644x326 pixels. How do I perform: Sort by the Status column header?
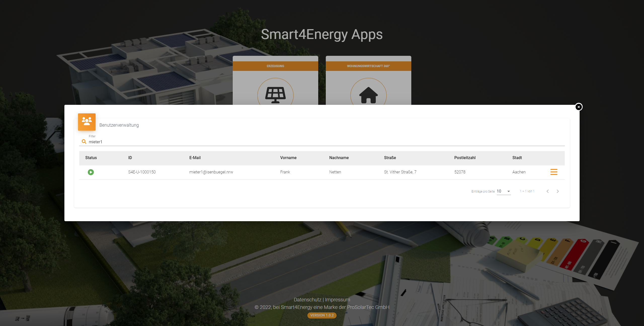pyautogui.click(x=91, y=158)
